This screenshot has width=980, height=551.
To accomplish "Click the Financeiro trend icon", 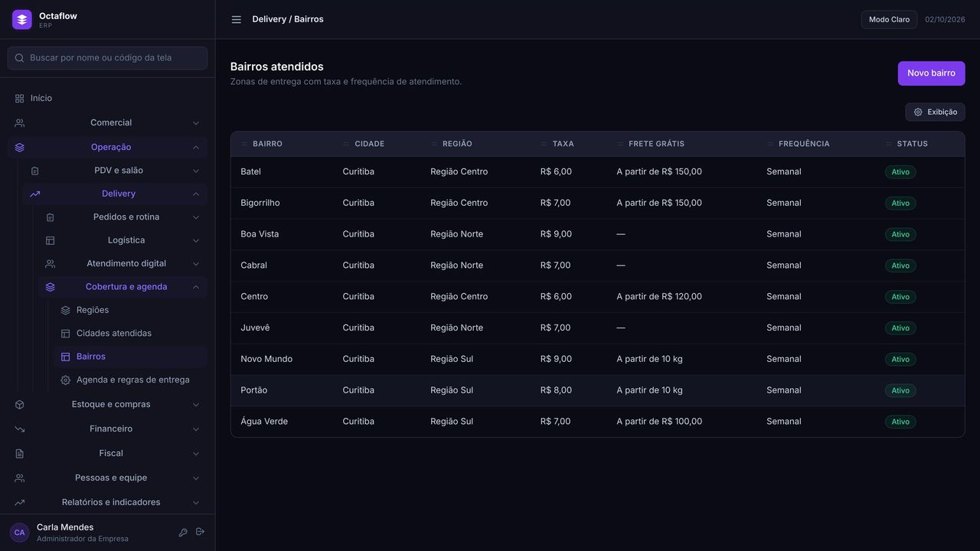I will pyautogui.click(x=20, y=429).
